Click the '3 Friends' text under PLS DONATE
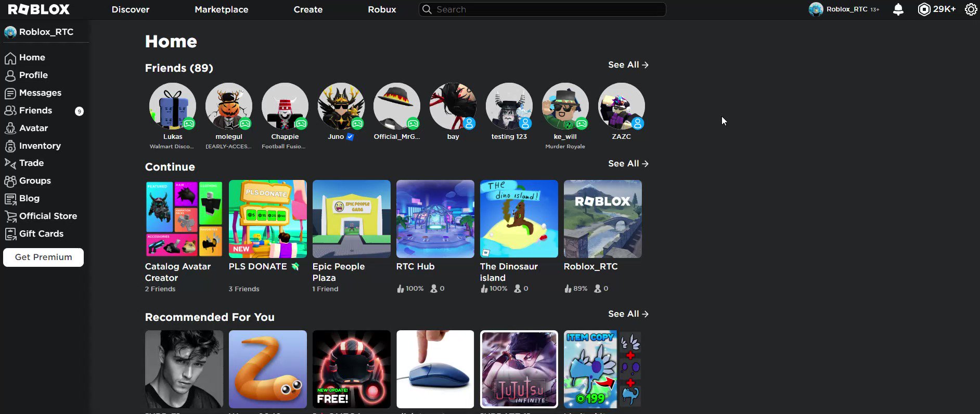Viewport: 980px width, 414px height. click(x=244, y=289)
